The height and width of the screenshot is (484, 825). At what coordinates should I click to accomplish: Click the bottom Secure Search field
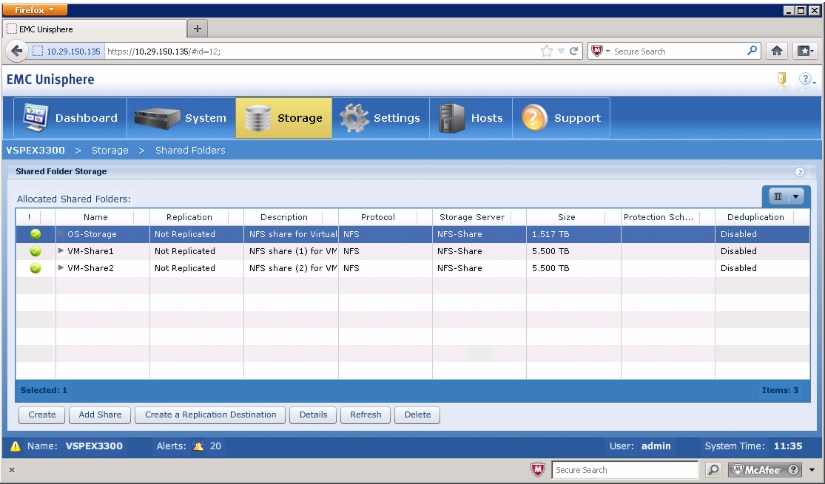click(x=625, y=470)
